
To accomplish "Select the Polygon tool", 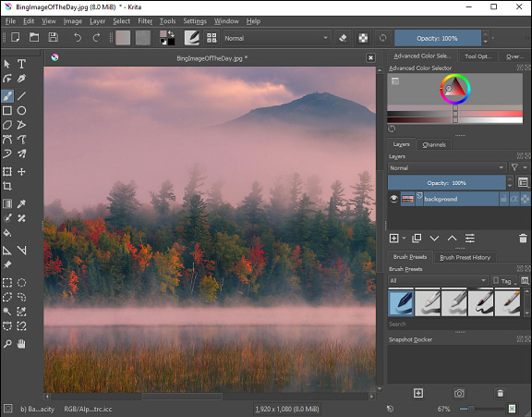I will pyautogui.click(x=7, y=125).
